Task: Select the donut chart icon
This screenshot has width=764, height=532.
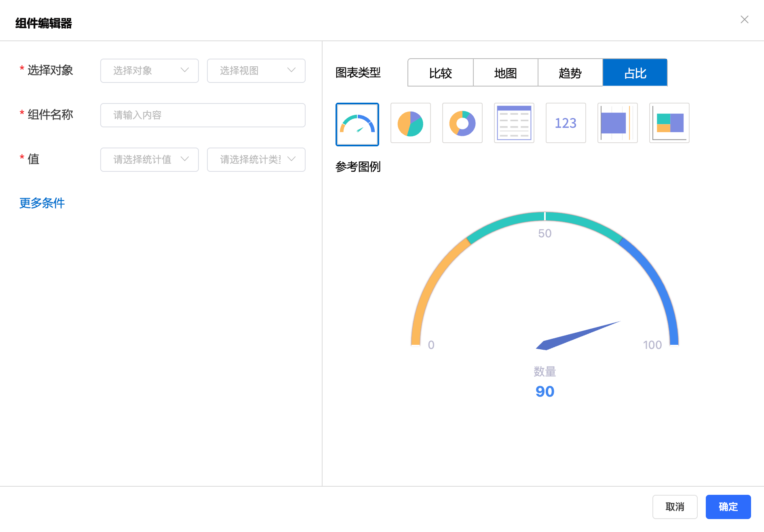Action: tap(462, 123)
